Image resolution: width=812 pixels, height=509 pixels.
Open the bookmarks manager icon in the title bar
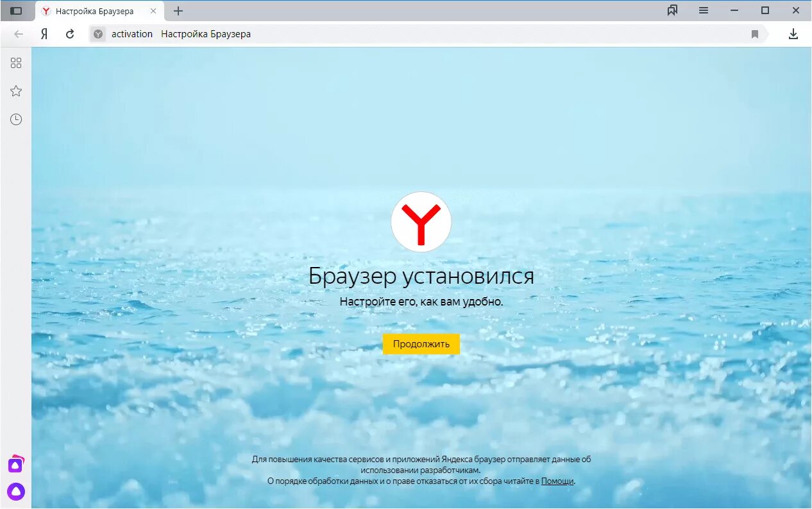pos(672,10)
